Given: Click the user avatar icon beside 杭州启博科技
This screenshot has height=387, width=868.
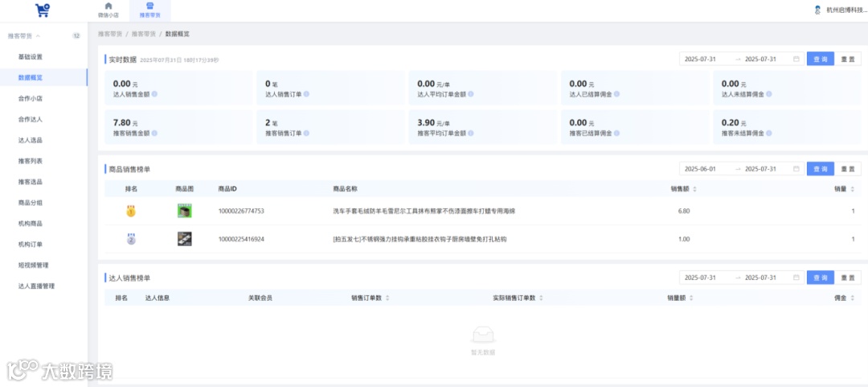Looking at the screenshot, I should [x=817, y=10].
